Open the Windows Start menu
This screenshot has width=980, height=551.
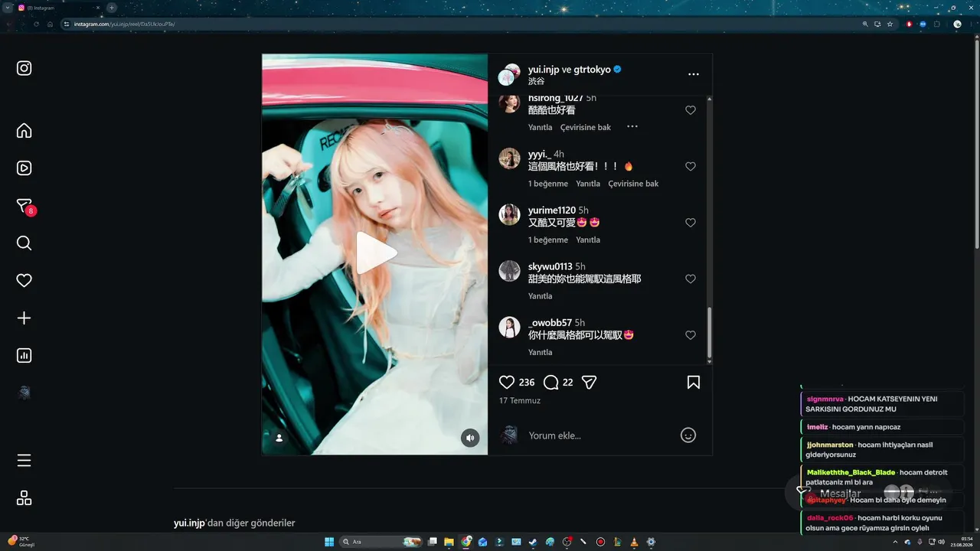(x=329, y=542)
